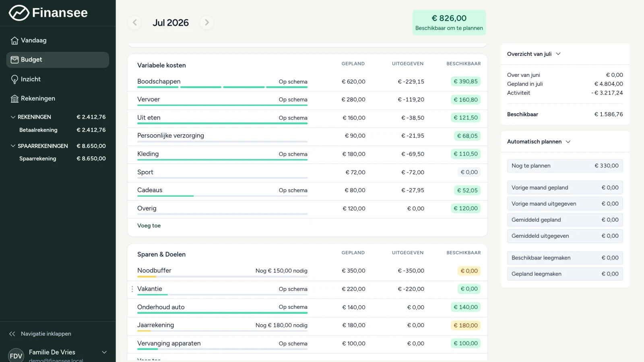This screenshot has height=362, width=644.
Task: Click the Boodschappen progress bar
Action: click(x=222, y=87)
